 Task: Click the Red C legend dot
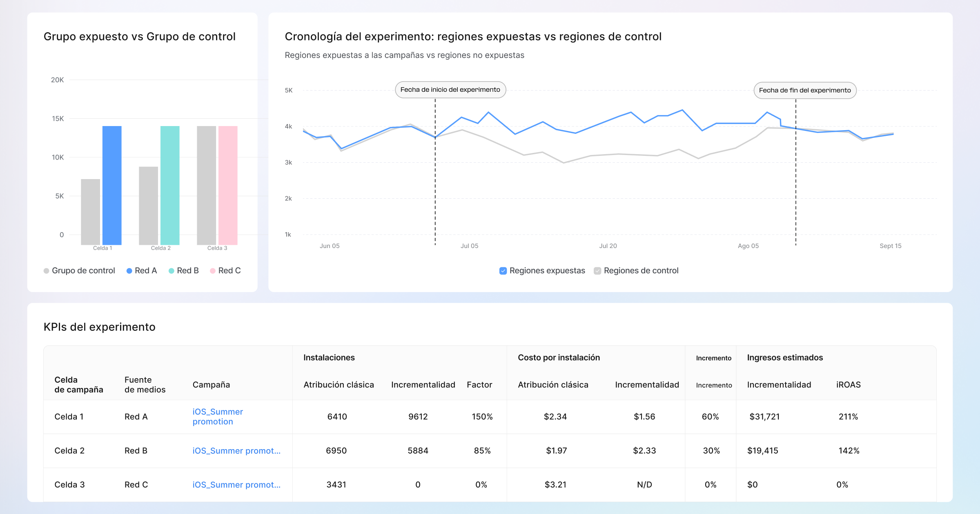pos(213,271)
